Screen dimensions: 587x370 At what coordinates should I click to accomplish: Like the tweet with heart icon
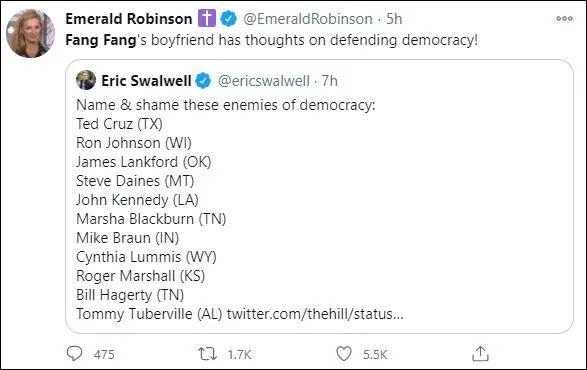(344, 354)
